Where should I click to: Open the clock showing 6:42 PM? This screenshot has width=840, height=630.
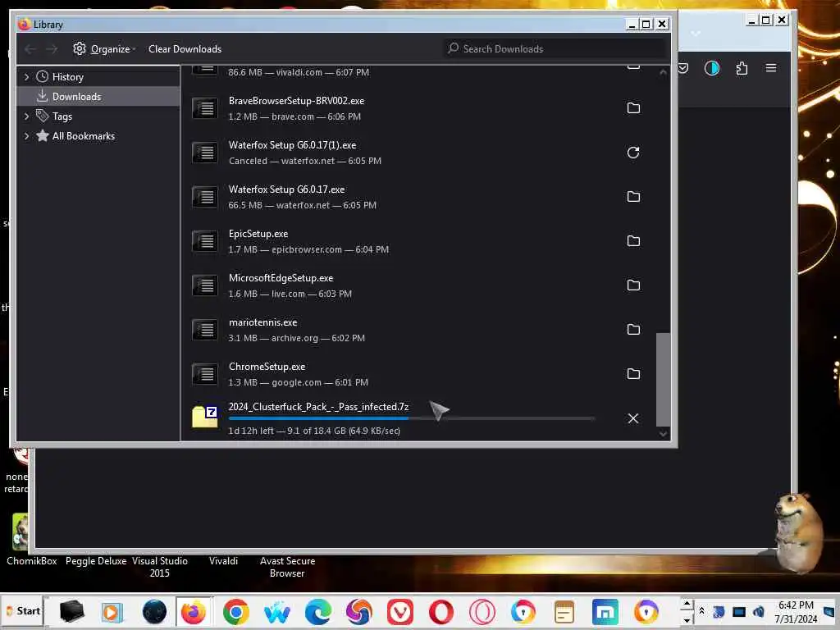click(796, 612)
